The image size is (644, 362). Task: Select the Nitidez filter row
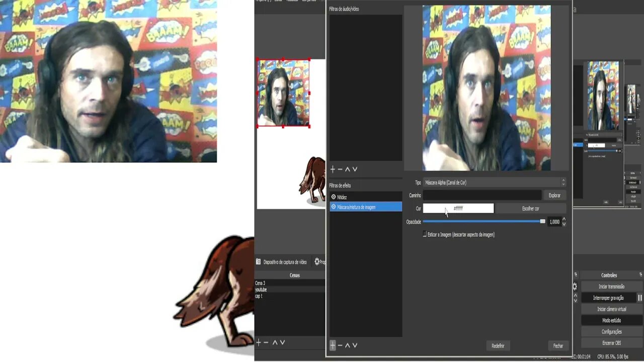point(366,197)
